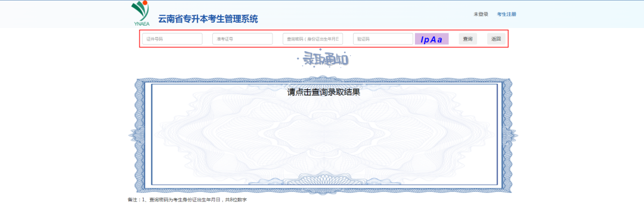Focus the 准考证号 input field
Viewport: 644px width, 215px height.
pos(242,39)
